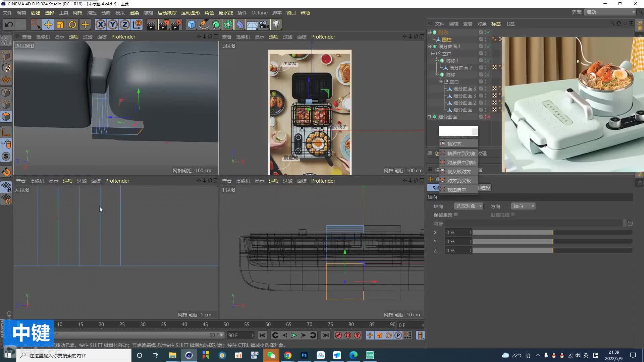
Task: Click the Rotate tool in toolbar
Action: pyautogui.click(x=72, y=24)
